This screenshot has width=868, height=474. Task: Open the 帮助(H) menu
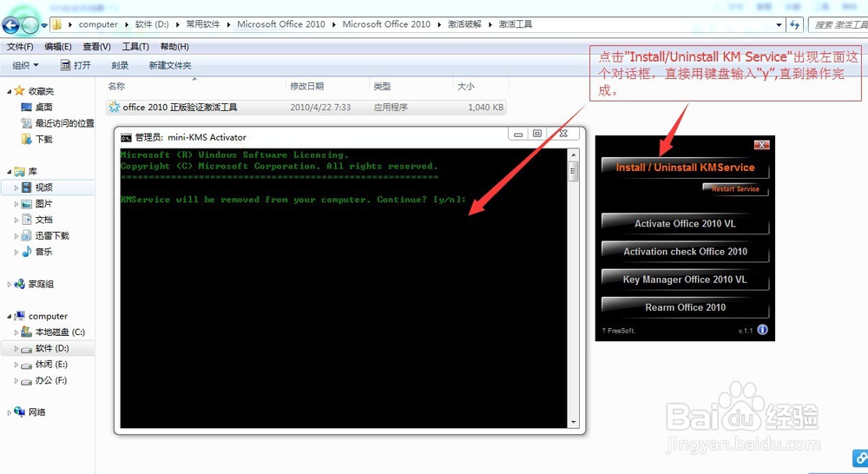pos(174,47)
